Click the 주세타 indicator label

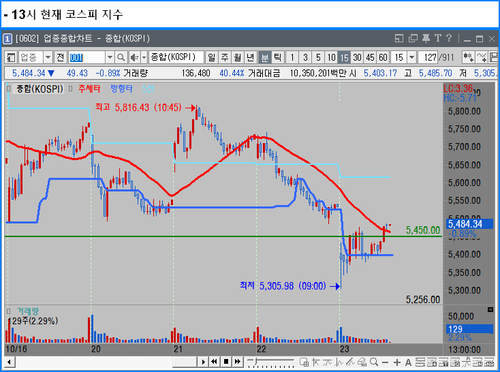click(x=89, y=89)
